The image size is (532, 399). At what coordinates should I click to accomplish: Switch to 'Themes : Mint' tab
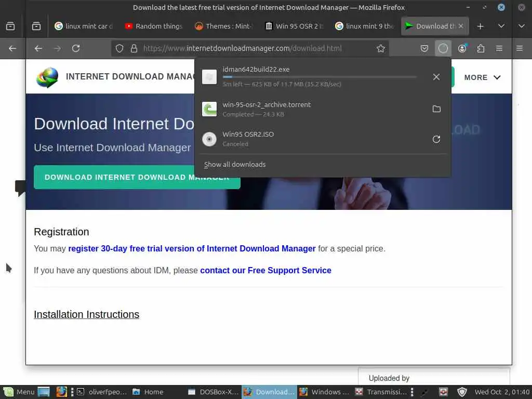tap(224, 26)
